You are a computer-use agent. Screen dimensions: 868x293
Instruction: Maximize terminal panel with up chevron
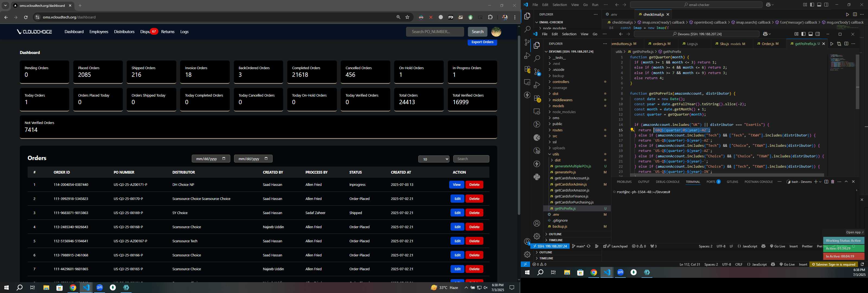click(846, 182)
